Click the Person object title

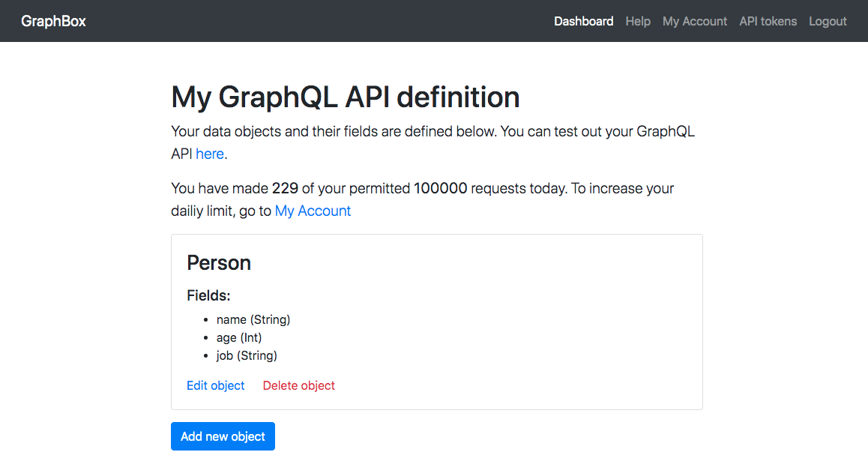[219, 263]
